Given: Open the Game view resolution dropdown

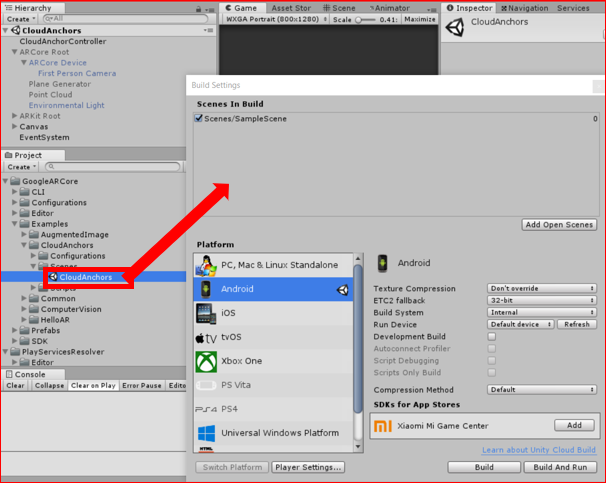Looking at the screenshot, I should click(276, 19).
